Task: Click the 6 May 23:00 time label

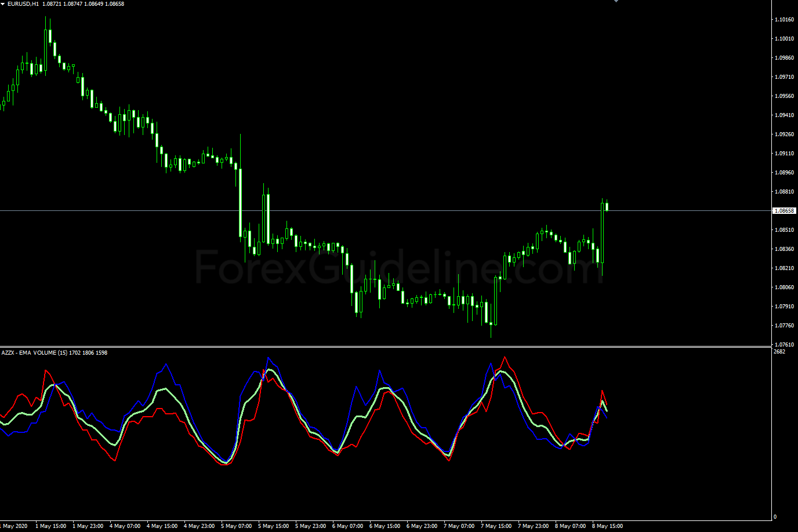Action: point(422,526)
